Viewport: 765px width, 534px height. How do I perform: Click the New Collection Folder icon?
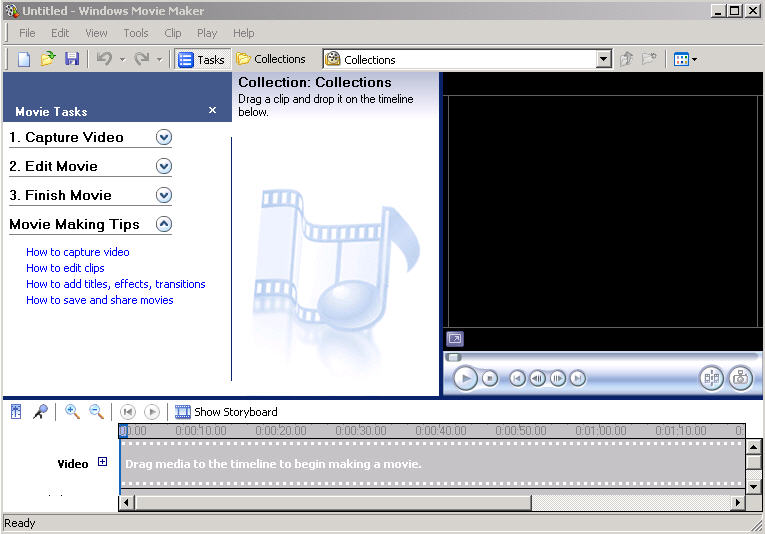tap(649, 59)
